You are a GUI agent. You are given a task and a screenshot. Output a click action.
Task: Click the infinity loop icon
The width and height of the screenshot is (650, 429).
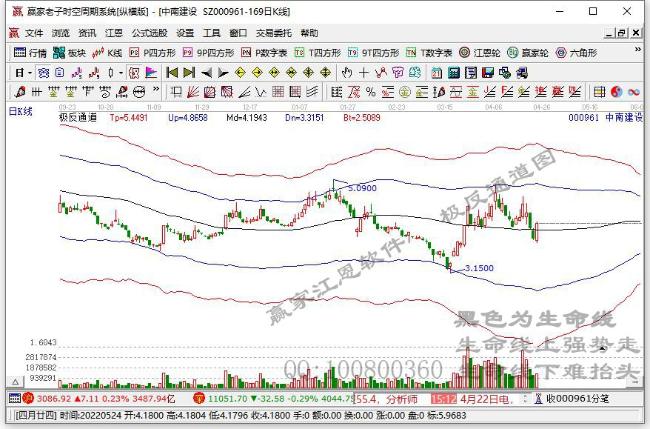coord(634,92)
